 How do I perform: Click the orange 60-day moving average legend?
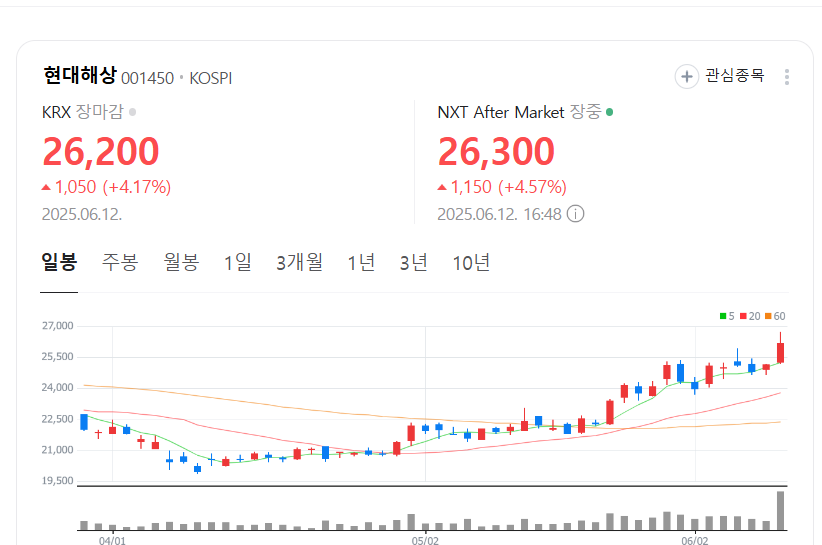(x=775, y=316)
